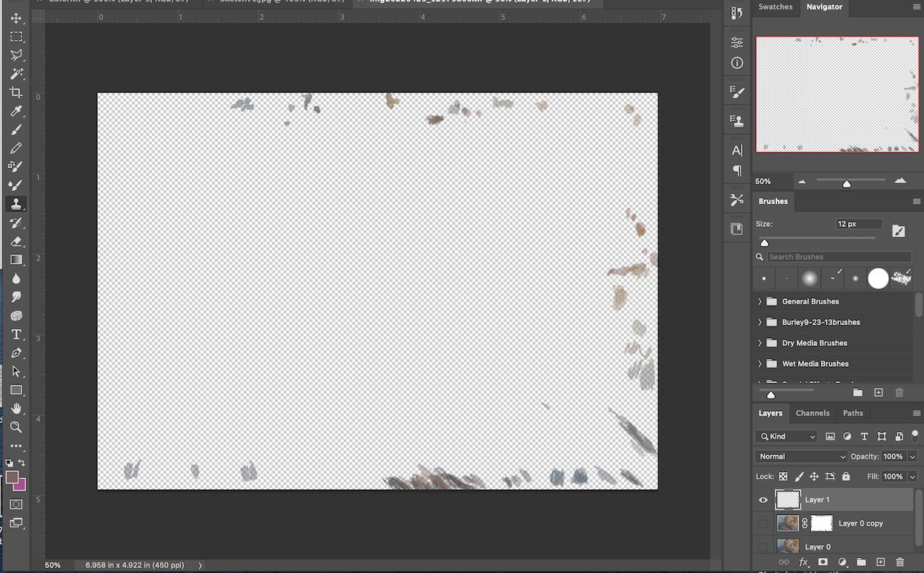Switch to the Paths tab
924x573 pixels.
pyautogui.click(x=853, y=413)
